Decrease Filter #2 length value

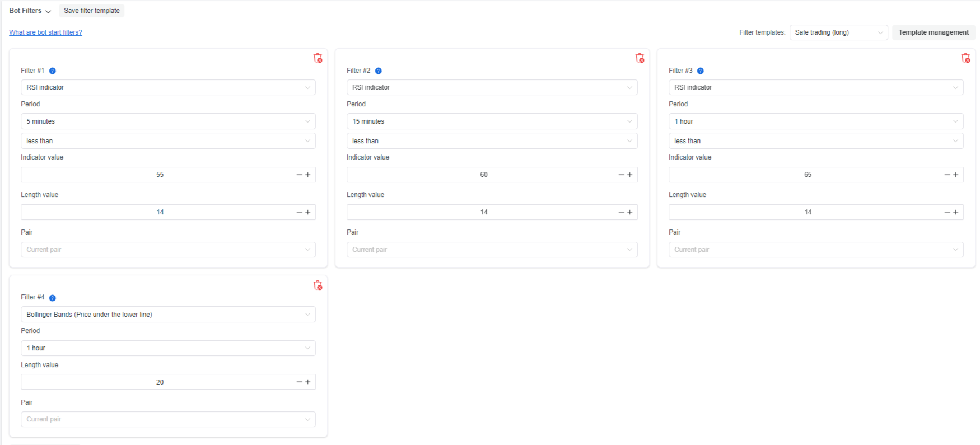[x=621, y=213]
